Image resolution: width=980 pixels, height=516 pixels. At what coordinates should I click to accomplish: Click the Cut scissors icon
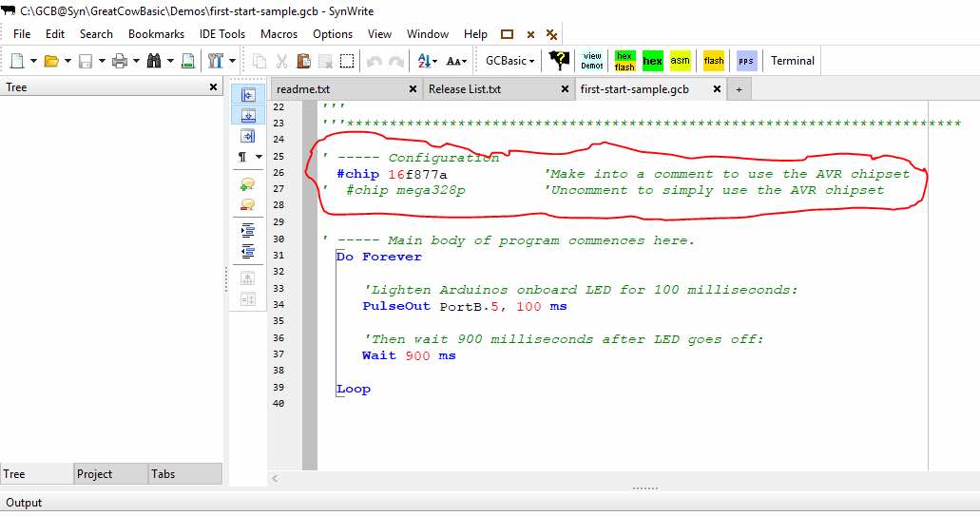tap(282, 61)
